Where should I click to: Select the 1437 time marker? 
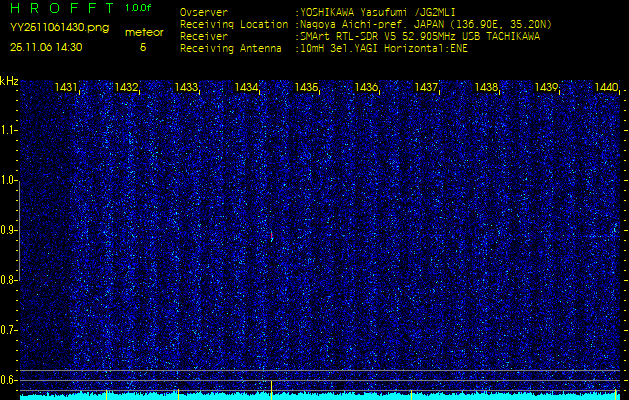426,88
